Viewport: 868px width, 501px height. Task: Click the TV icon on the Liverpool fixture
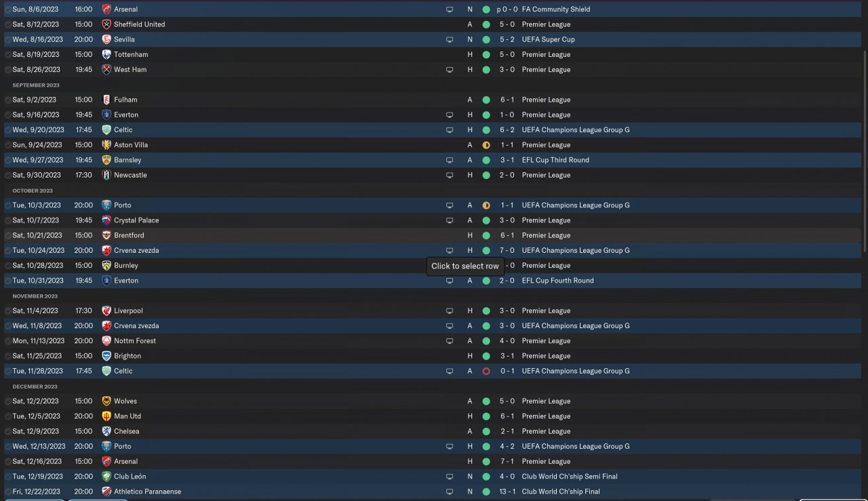click(449, 311)
